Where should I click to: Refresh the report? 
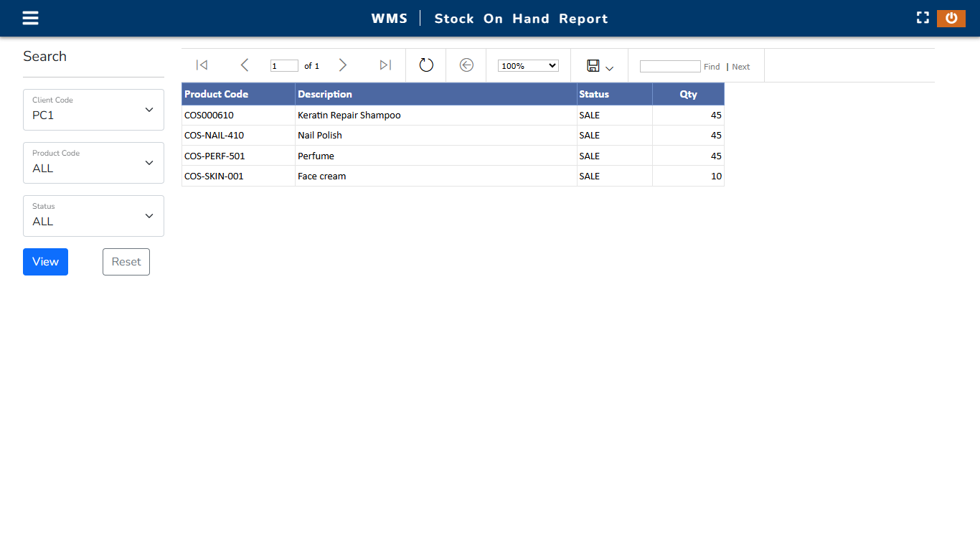coord(426,65)
